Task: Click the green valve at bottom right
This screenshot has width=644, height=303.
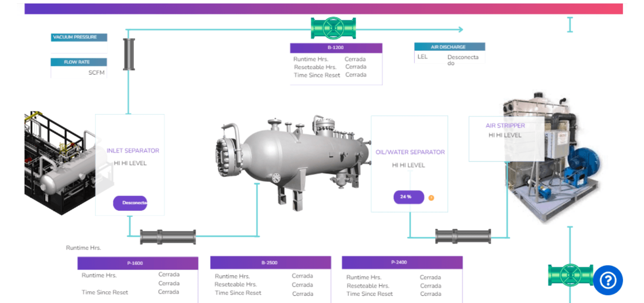Action: [x=570, y=275]
